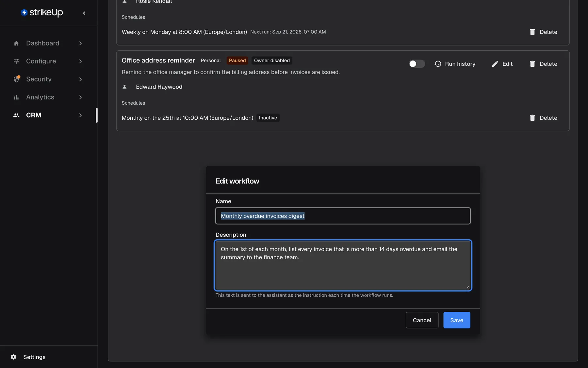
Task: Click person icon beside Edward Haywood
Action: tap(124, 87)
